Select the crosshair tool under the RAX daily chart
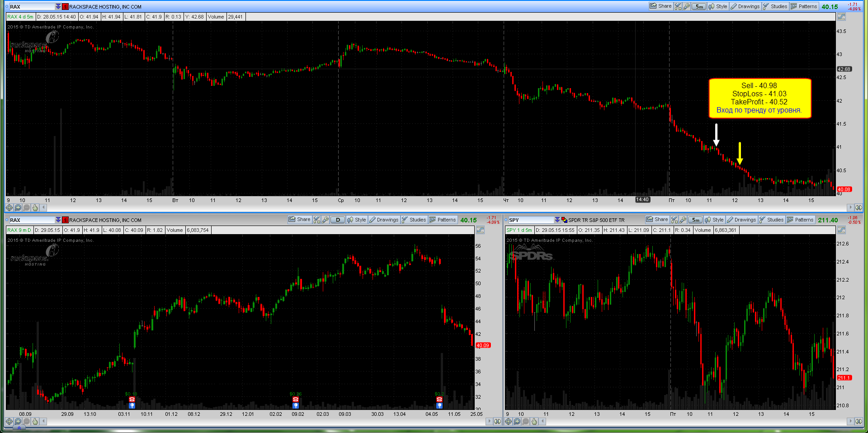Image resolution: width=868 pixels, height=433 pixels. coord(9,421)
